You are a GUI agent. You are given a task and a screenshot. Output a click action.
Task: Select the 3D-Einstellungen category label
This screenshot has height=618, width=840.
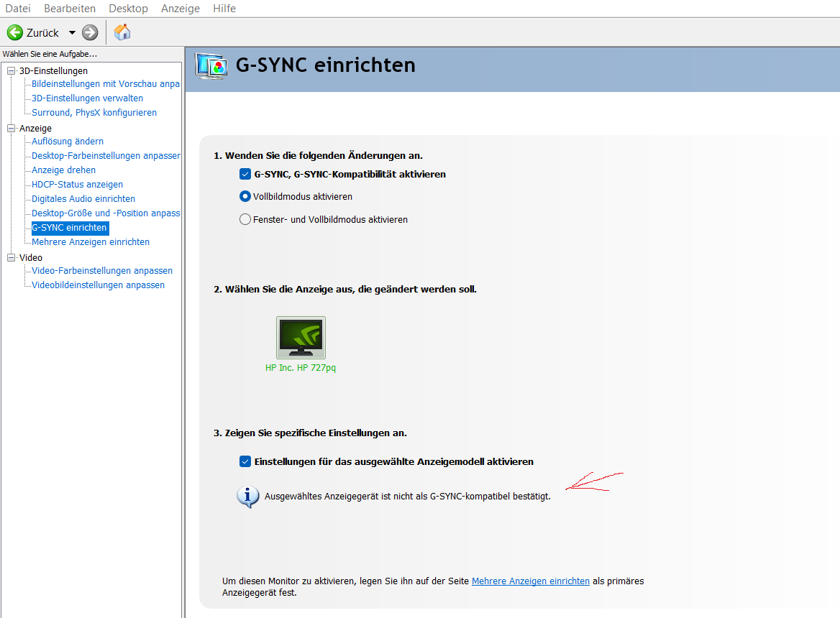coord(53,71)
